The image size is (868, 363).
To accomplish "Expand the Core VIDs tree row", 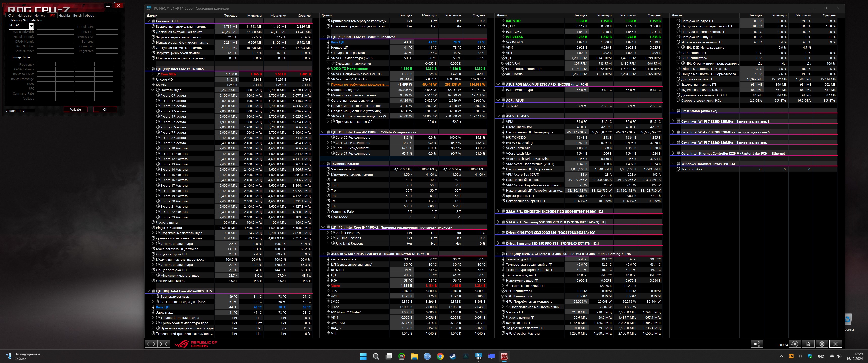I will point(153,74).
